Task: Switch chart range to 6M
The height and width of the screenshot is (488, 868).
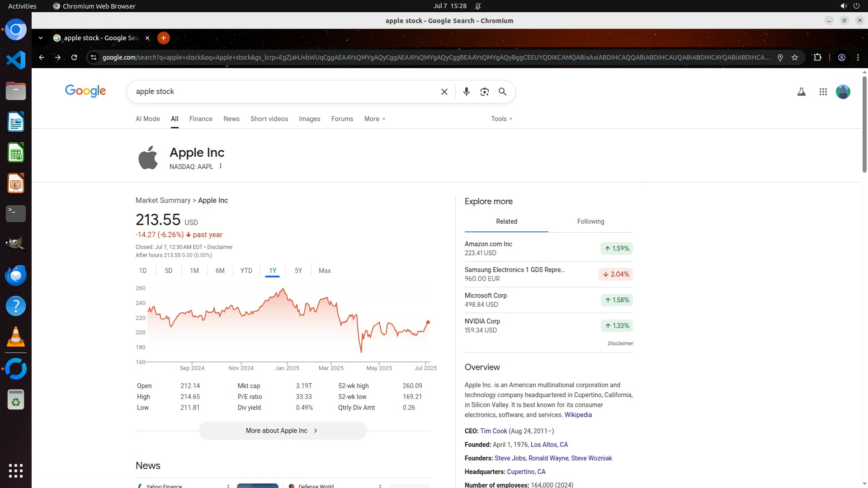Action: [220, 271]
